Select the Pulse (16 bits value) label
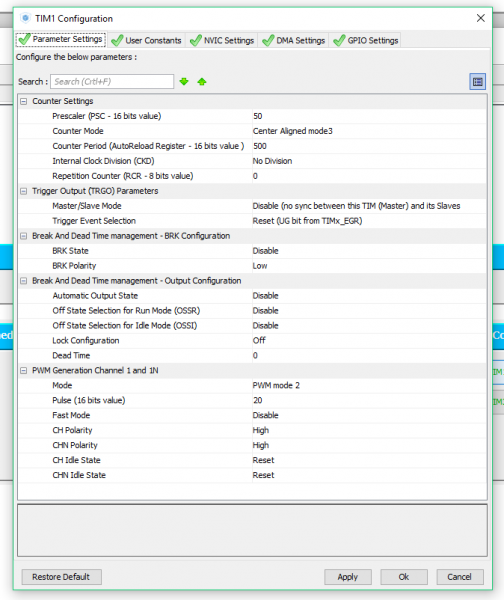Viewport: 504px width, 600px height. [x=89, y=400]
